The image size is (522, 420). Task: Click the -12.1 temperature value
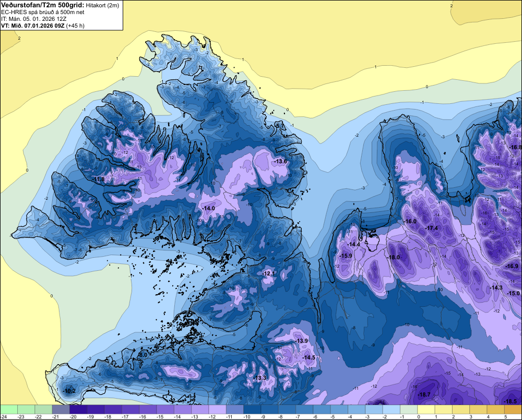tap(269, 273)
